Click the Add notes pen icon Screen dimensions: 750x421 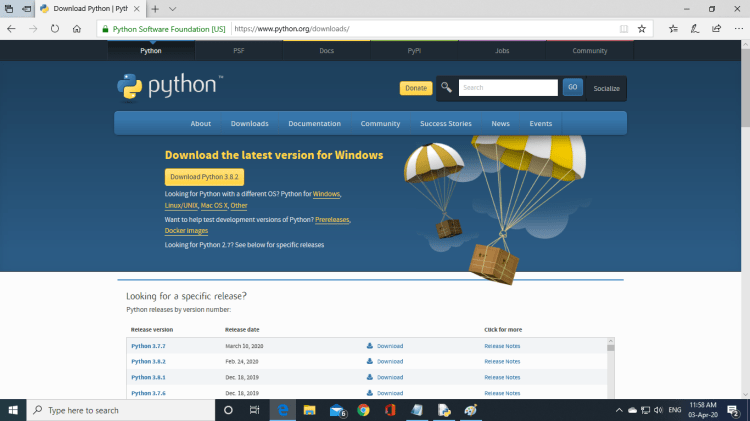tap(695, 29)
